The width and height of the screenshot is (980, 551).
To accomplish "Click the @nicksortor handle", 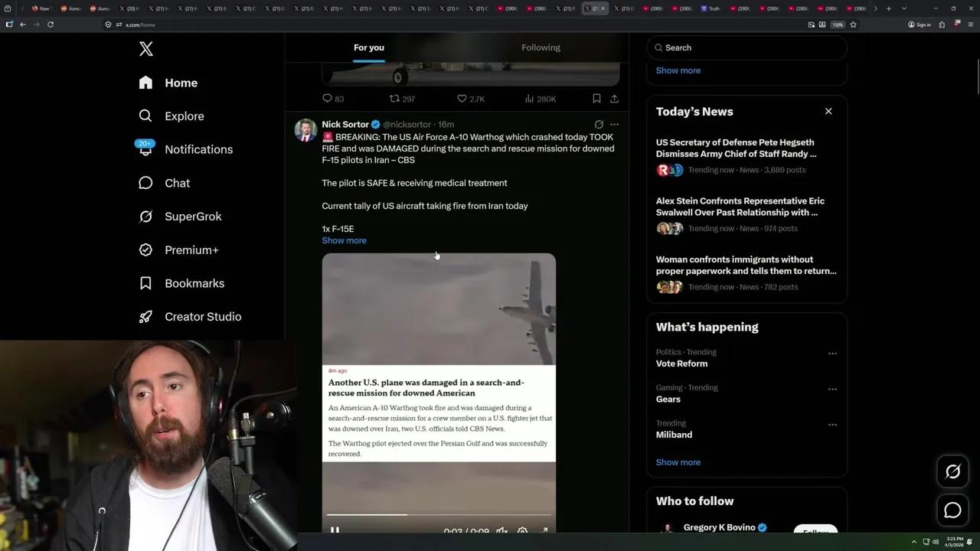I will [x=407, y=124].
